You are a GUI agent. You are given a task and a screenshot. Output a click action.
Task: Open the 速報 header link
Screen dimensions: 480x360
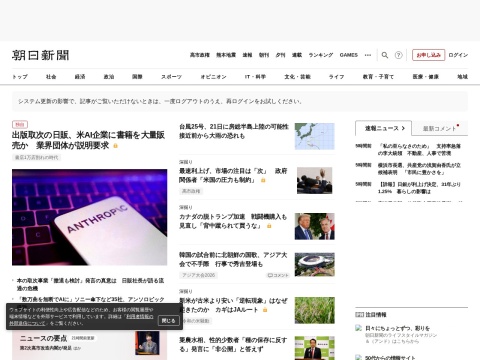[247, 55]
